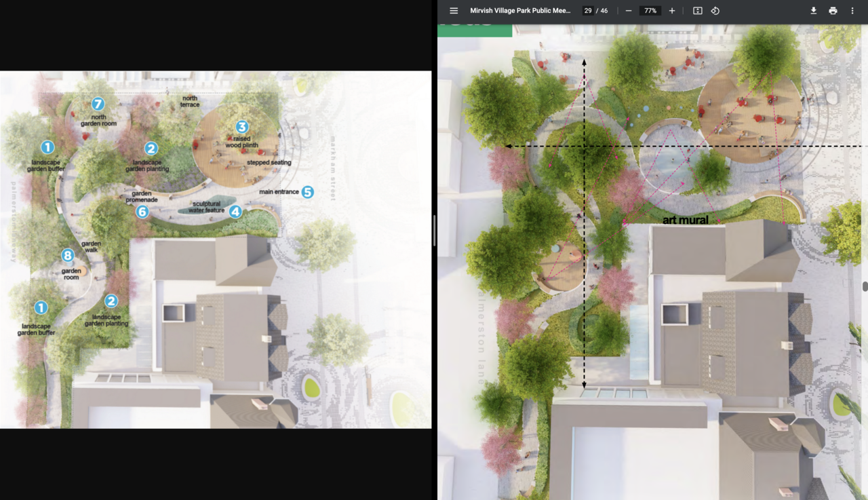Viewport: 868px width, 500px height.
Task: Click the Mirvish Village Park document title
Action: pyautogui.click(x=520, y=11)
